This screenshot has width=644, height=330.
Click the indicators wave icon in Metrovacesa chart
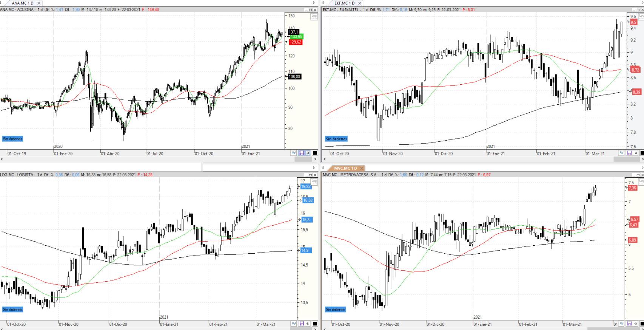click(621, 324)
